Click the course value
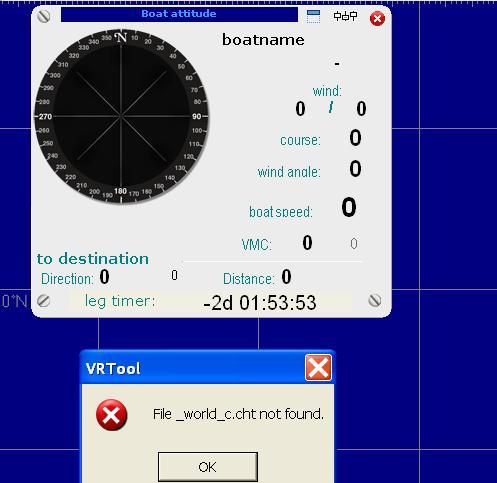Viewport: 497px width, 483px height. tap(355, 138)
